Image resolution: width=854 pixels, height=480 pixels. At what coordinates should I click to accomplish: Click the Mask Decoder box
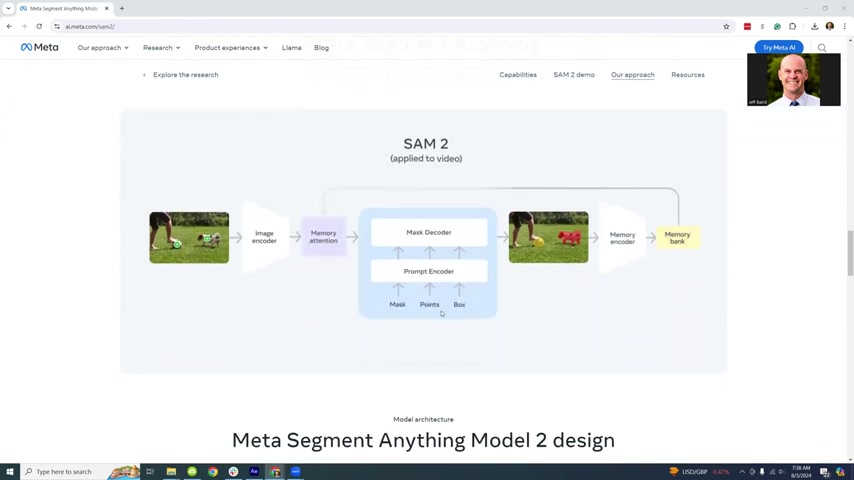429,232
